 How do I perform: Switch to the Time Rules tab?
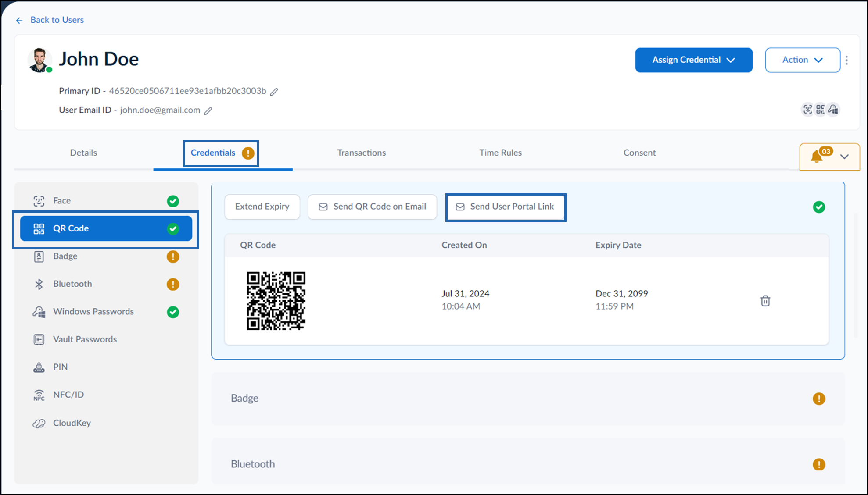pyautogui.click(x=500, y=153)
